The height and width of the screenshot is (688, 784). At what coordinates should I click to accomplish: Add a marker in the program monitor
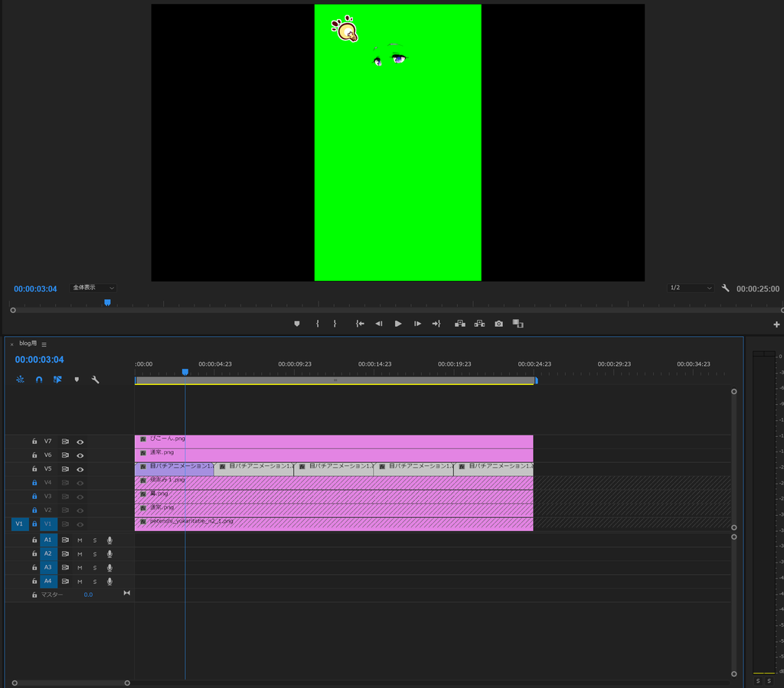[297, 324]
